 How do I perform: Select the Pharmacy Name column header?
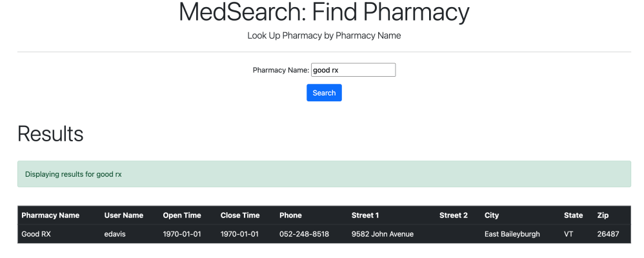pyautogui.click(x=50, y=215)
